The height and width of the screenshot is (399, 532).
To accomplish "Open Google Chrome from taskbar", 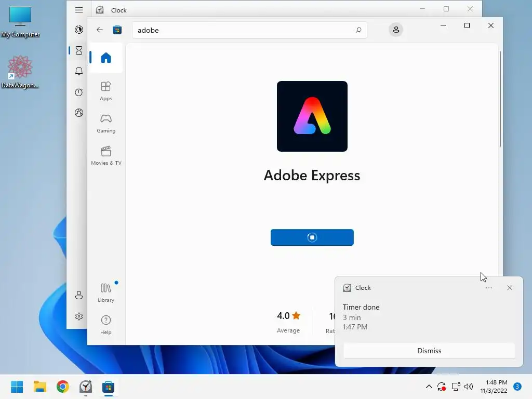I will pos(63,387).
